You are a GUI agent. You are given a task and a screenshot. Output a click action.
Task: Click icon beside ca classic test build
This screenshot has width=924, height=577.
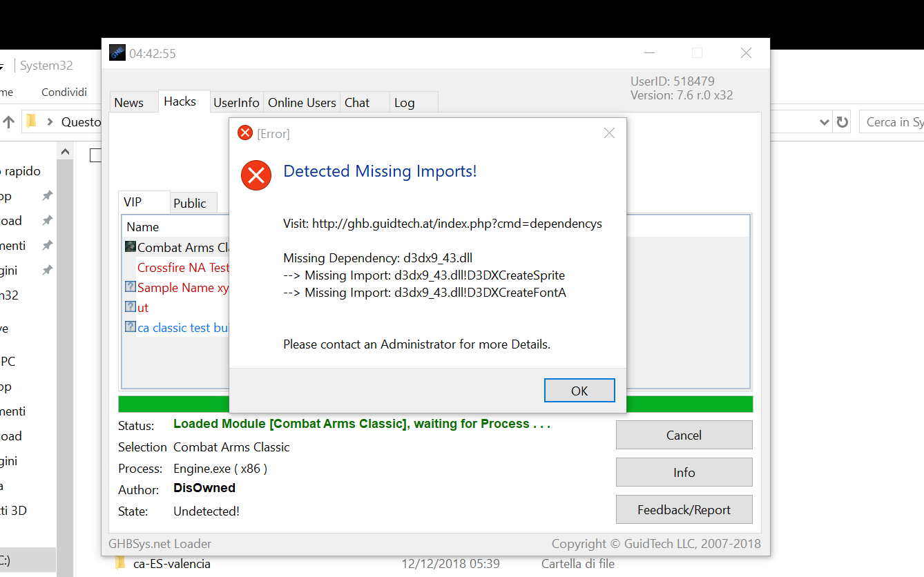coord(131,326)
